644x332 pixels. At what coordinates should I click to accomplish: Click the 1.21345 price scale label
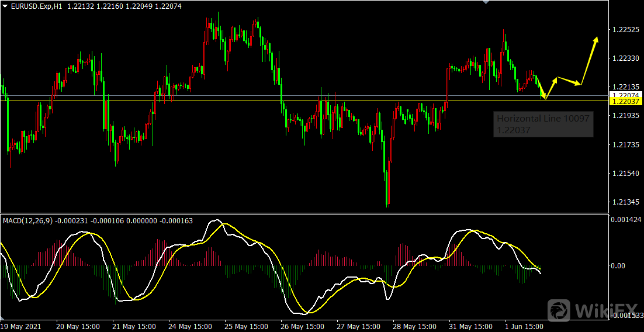(625, 202)
